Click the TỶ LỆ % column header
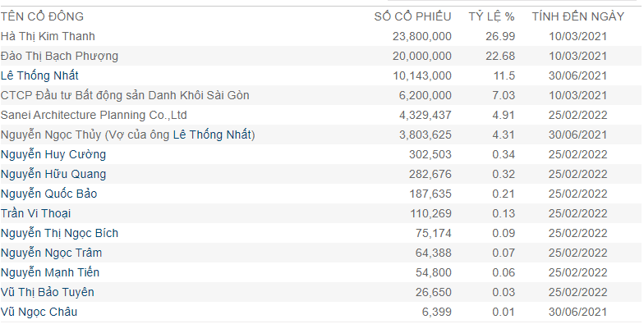This screenshot has height=324, width=644. 491,16
